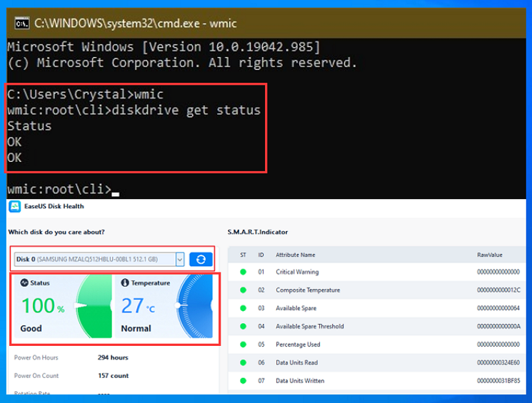Click the Attribute Name column header
Viewport: 532px width, 403px height.
pos(296,255)
